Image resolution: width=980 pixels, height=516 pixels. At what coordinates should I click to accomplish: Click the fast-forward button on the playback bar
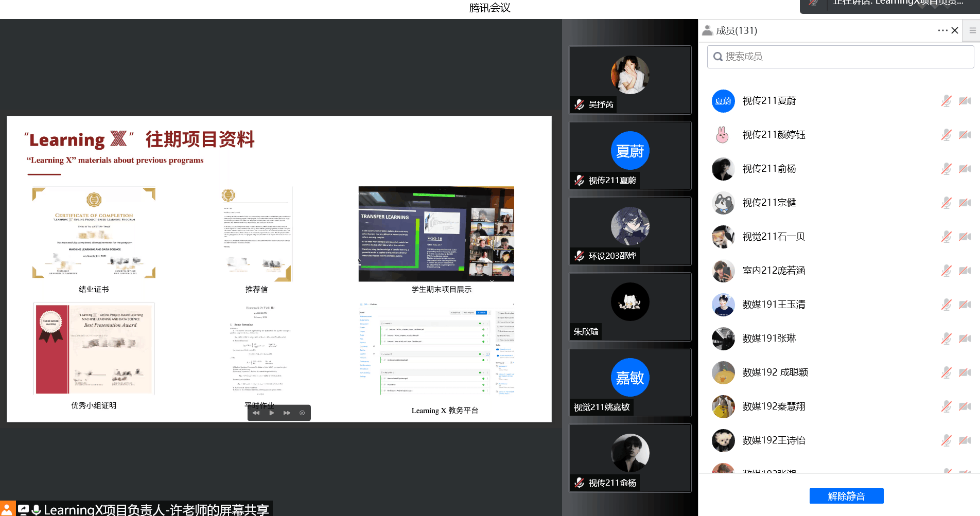click(287, 413)
